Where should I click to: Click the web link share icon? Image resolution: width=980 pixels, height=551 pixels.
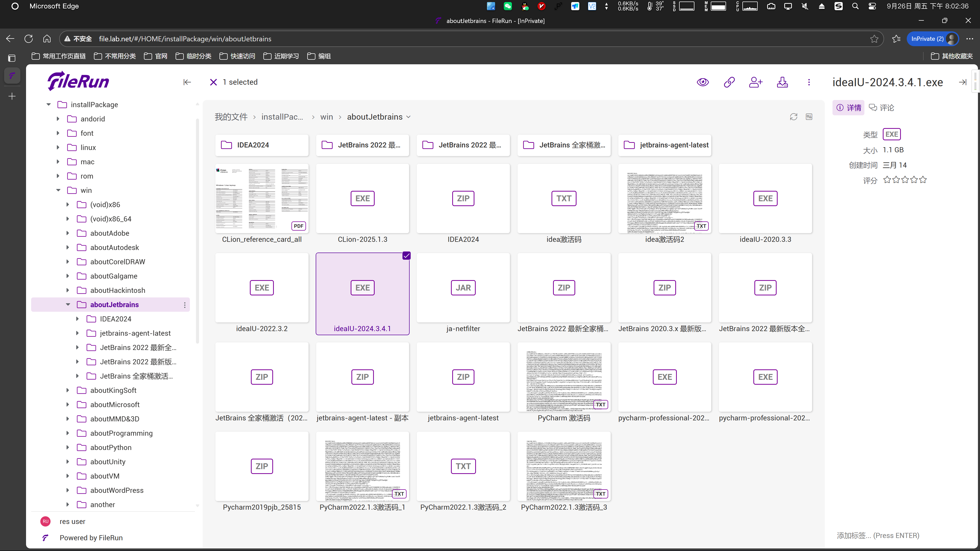pos(729,82)
